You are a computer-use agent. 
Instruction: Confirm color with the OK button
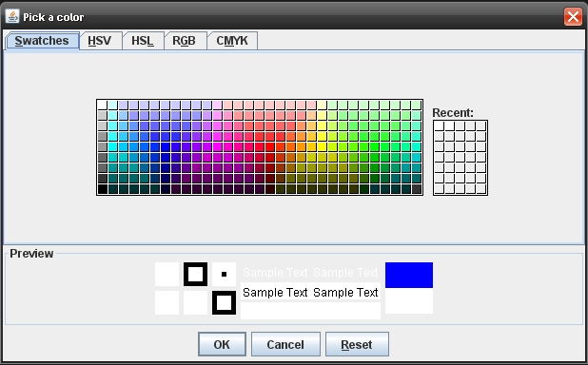click(222, 344)
